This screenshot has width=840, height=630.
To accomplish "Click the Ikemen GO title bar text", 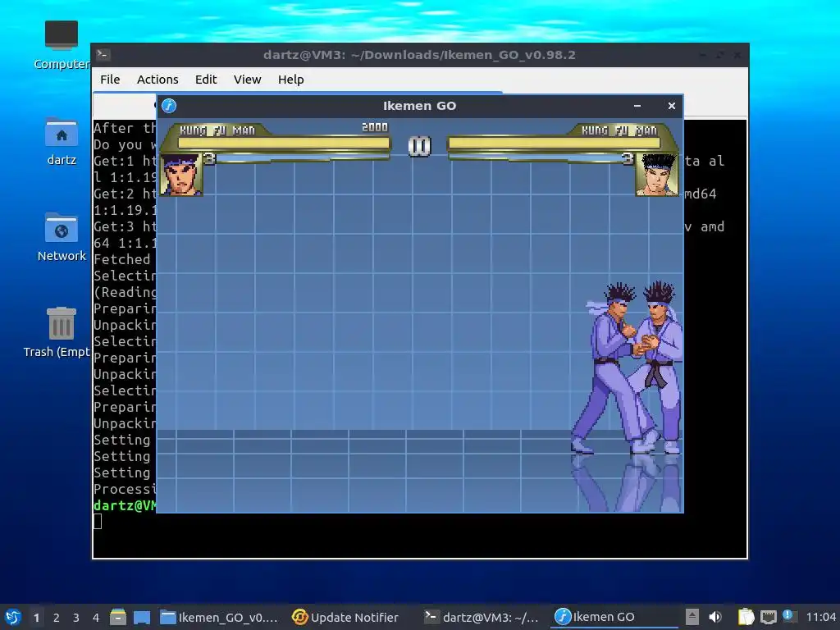I will (x=419, y=106).
